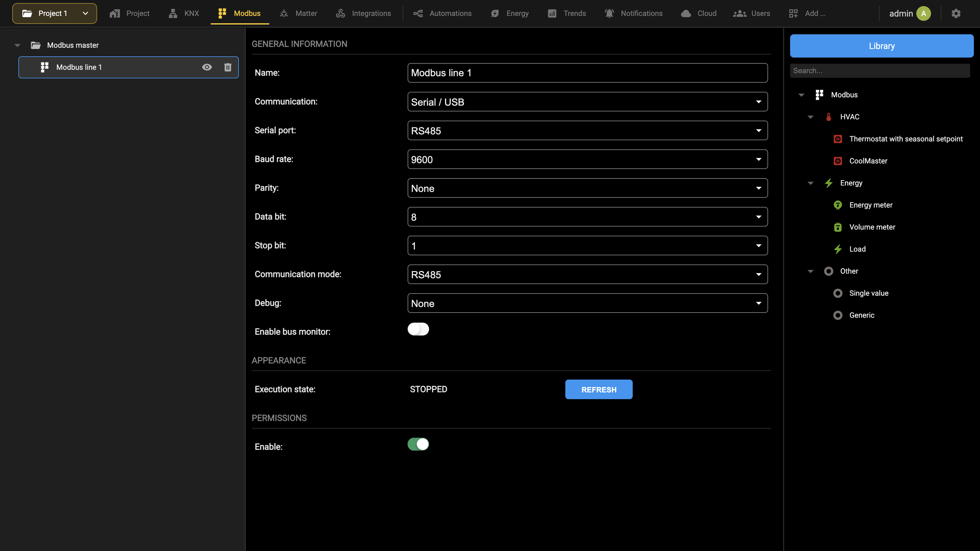Screen dimensions: 980x551
Task: Delete Modbus line 1 with trash icon
Action: coord(228,67)
